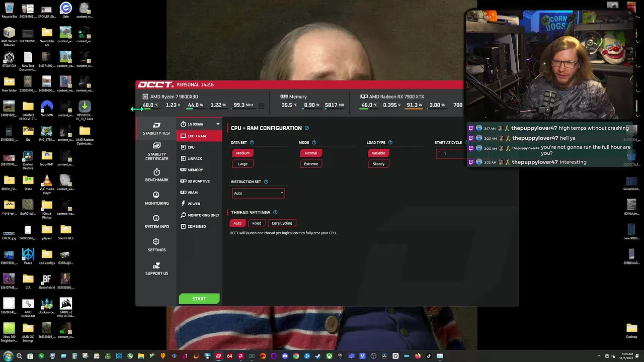644x362 pixels.
Task: Open the Stability Test section in OCCT
Action: (156, 129)
